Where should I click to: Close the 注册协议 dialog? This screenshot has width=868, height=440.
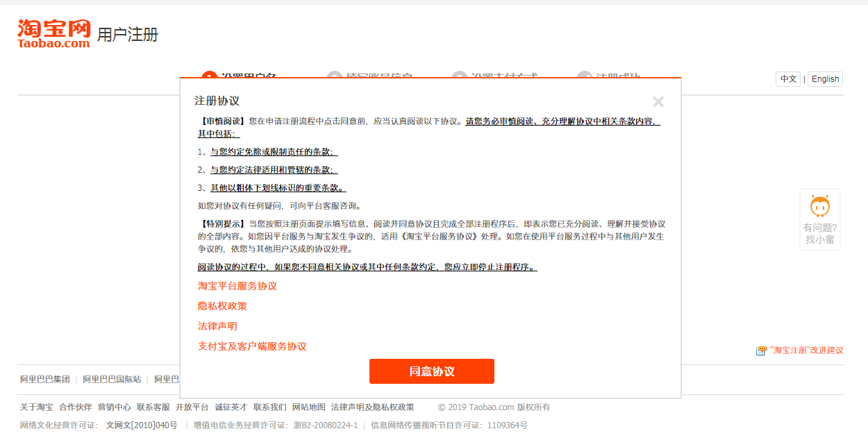658,102
